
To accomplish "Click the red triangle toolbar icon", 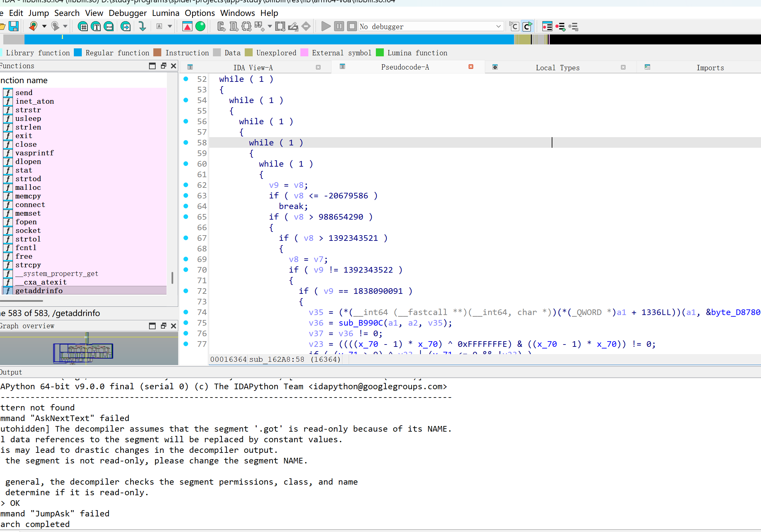I will click(187, 26).
